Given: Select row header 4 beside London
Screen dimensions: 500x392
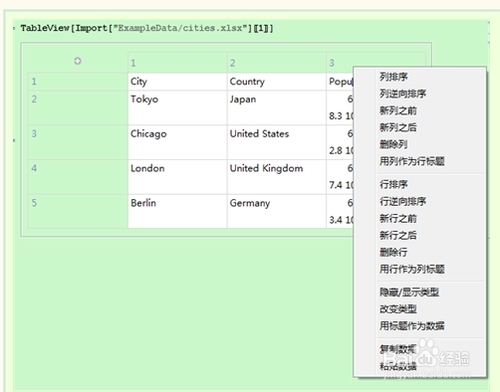Looking at the screenshot, I should (78, 177).
